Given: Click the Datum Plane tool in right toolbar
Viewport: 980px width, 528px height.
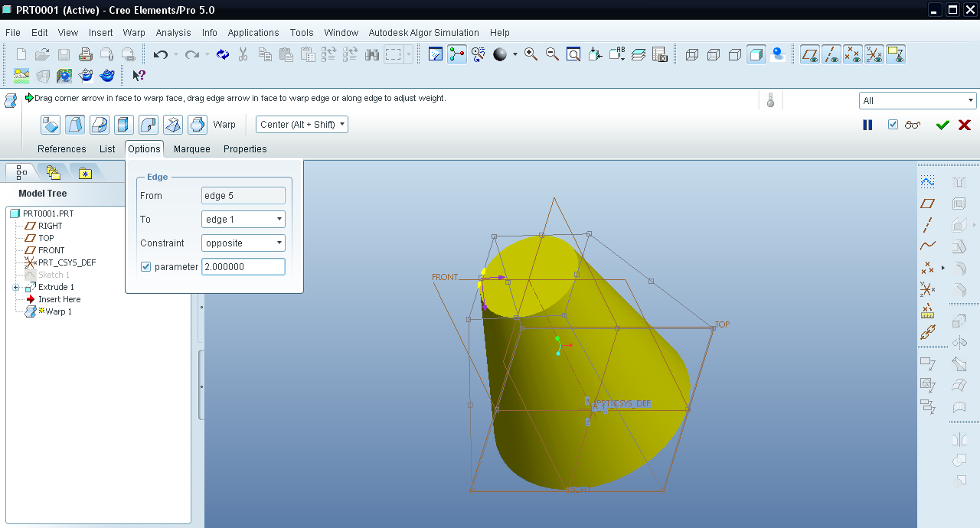Looking at the screenshot, I should 928,204.
